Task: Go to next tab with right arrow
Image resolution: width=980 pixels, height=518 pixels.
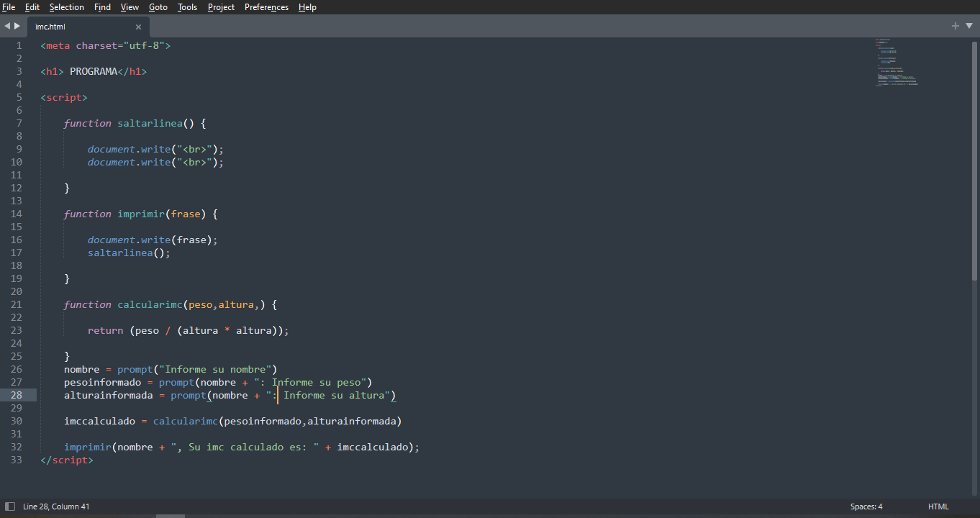Action: click(x=17, y=26)
